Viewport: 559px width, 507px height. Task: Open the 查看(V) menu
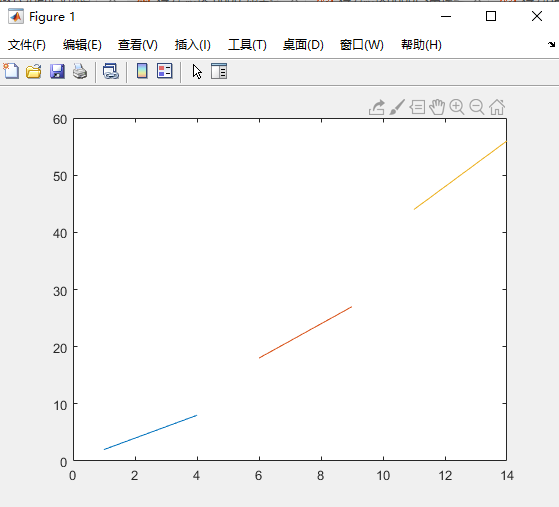(138, 45)
